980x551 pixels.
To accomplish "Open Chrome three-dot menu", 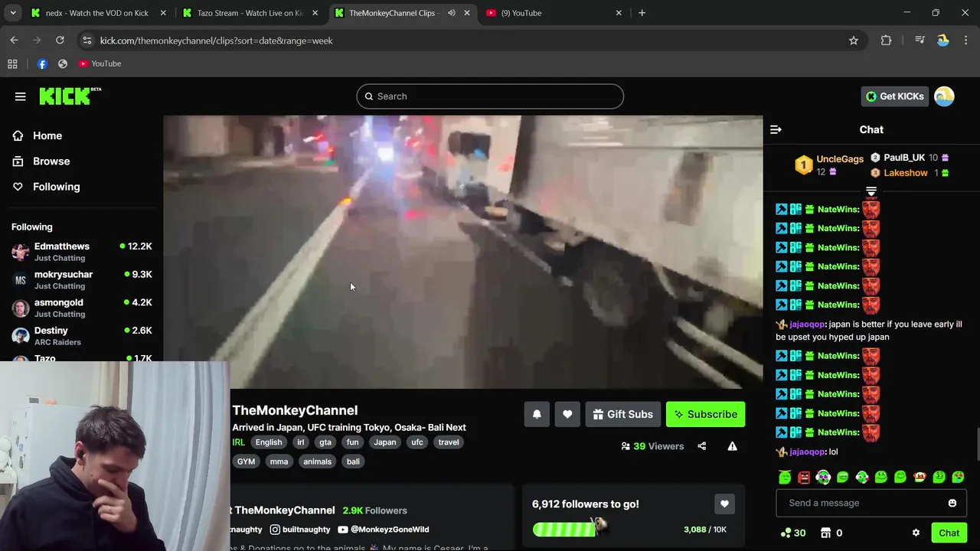I will click(x=965, y=41).
